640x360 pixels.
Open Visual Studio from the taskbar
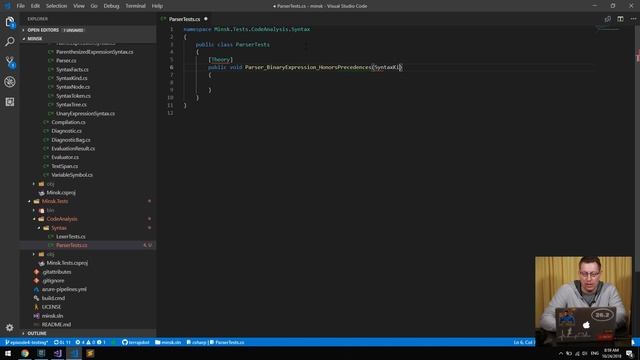click(x=58, y=353)
